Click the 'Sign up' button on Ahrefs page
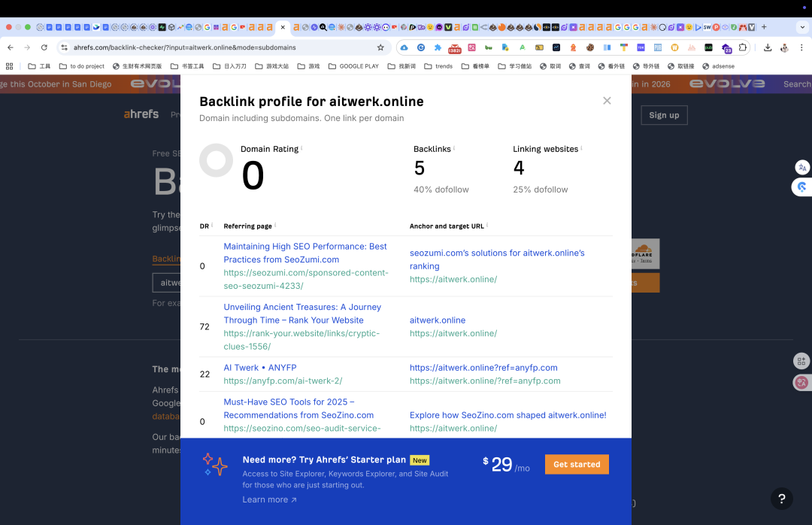This screenshot has height=525, width=812. click(x=664, y=115)
